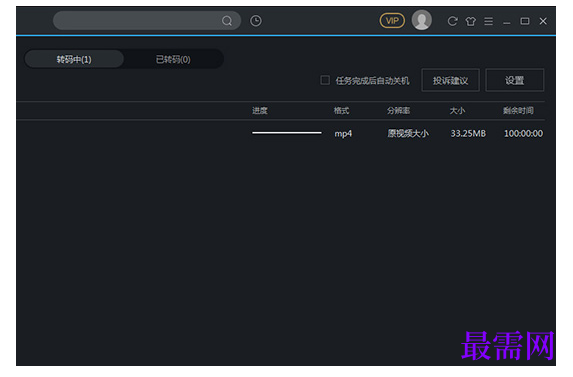Viewport: 573px width, 377px height.
Task: Click the search magnifier icon
Action: (x=227, y=21)
